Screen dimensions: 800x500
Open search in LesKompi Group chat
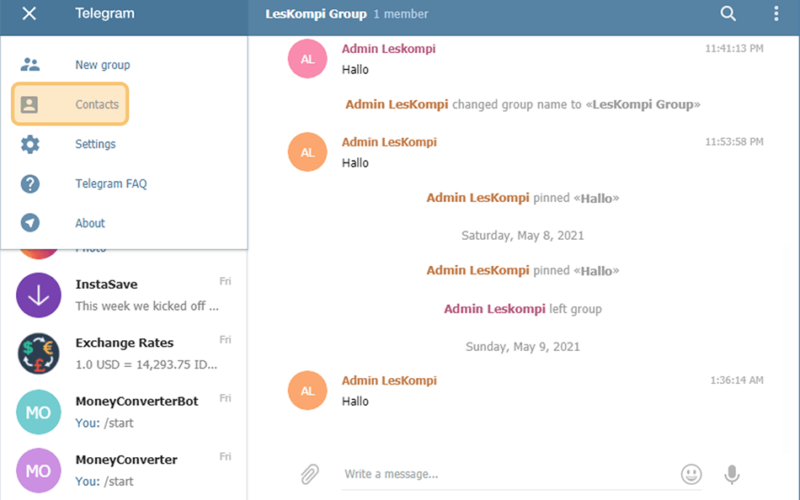(x=728, y=13)
